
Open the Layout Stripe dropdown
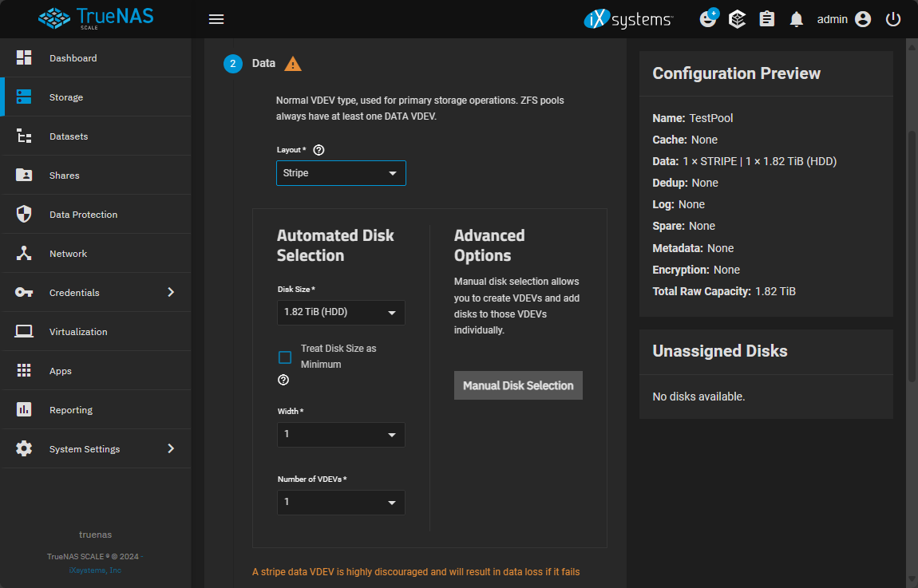[341, 173]
